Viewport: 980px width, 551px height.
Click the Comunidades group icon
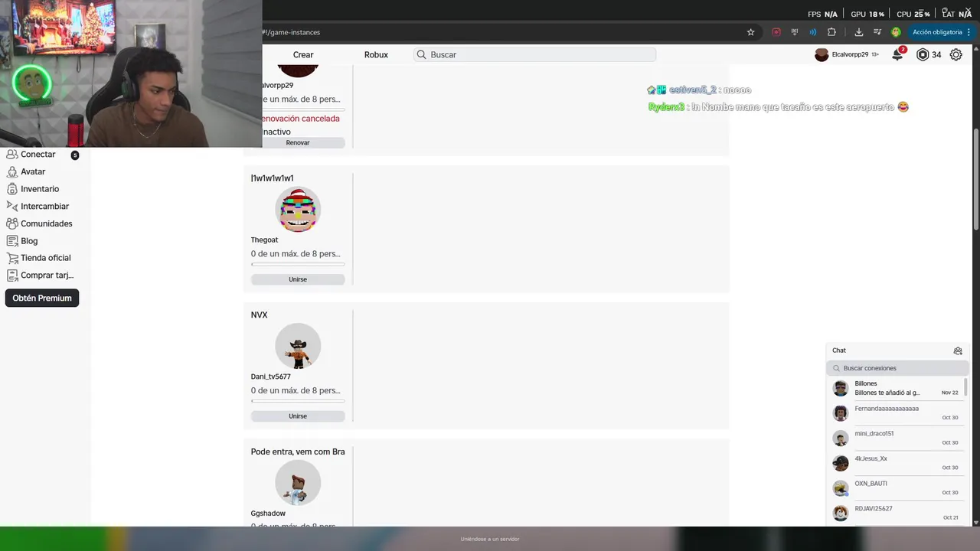11,223
